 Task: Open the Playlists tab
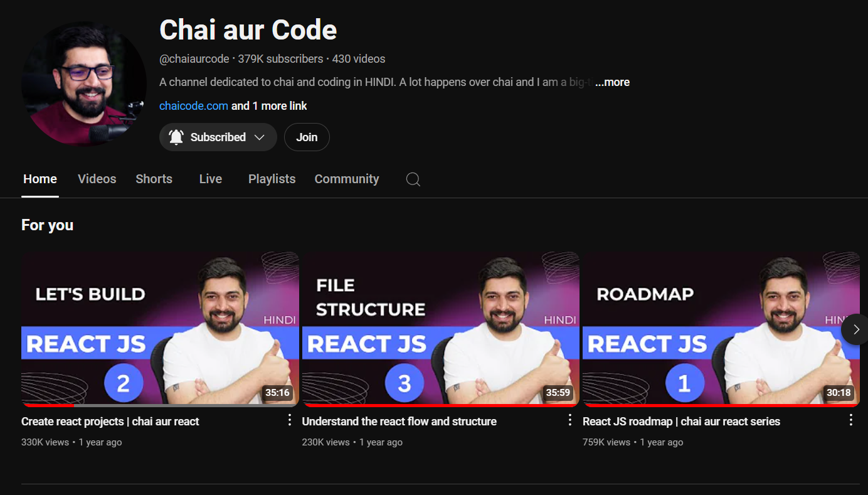272,179
